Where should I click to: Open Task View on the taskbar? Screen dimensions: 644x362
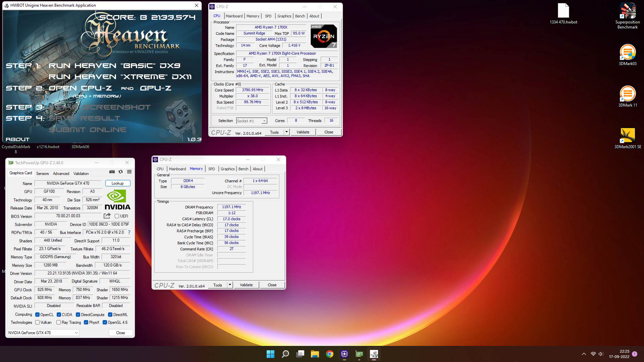point(300,354)
